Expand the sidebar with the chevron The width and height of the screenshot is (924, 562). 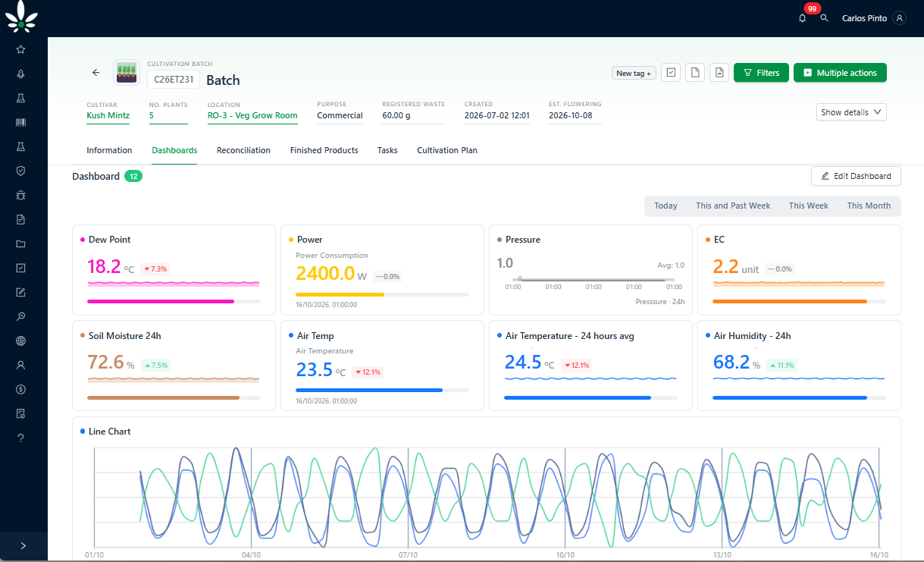click(23, 545)
